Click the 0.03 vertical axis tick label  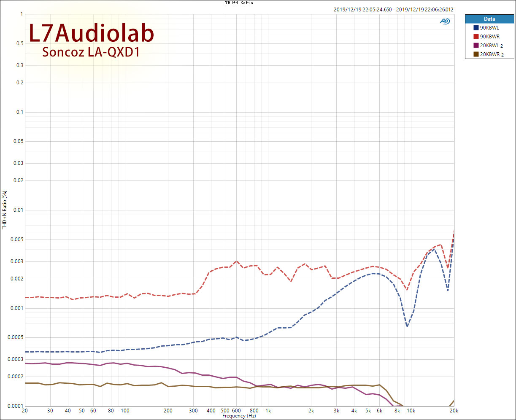click(18, 163)
